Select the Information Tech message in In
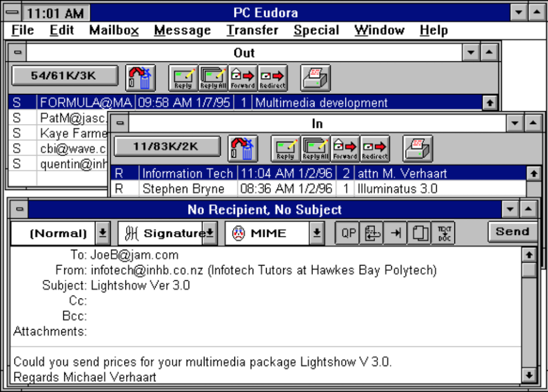Viewport: 548px width, 392px height. pos(318,174)
